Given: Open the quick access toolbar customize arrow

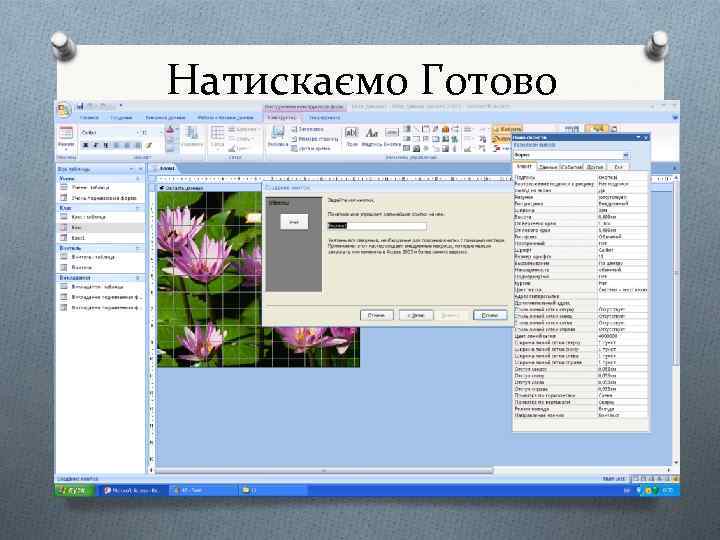Looking at the screenshot, I should click(121, 106).
